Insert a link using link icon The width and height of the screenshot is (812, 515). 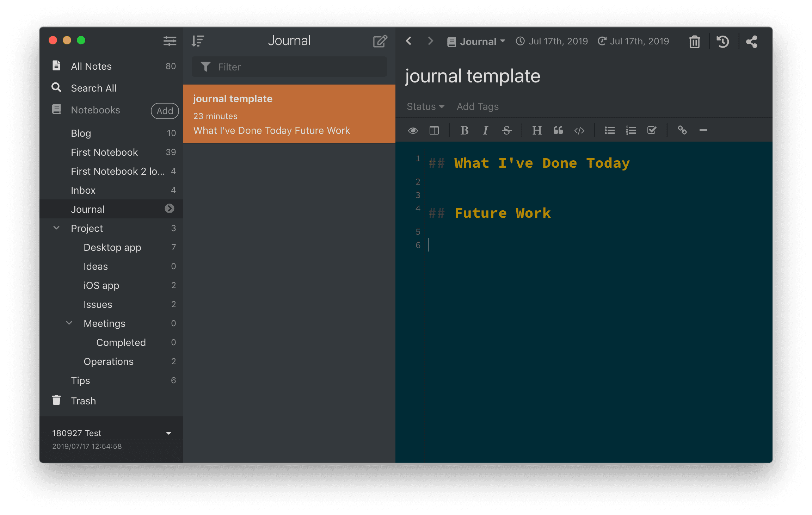coord(682,130)
